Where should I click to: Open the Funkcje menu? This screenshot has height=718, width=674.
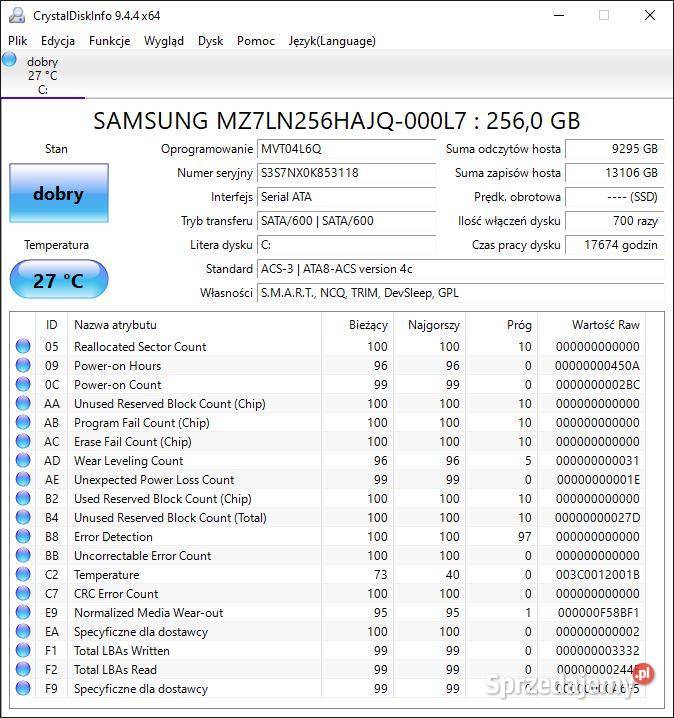[109, 41]
